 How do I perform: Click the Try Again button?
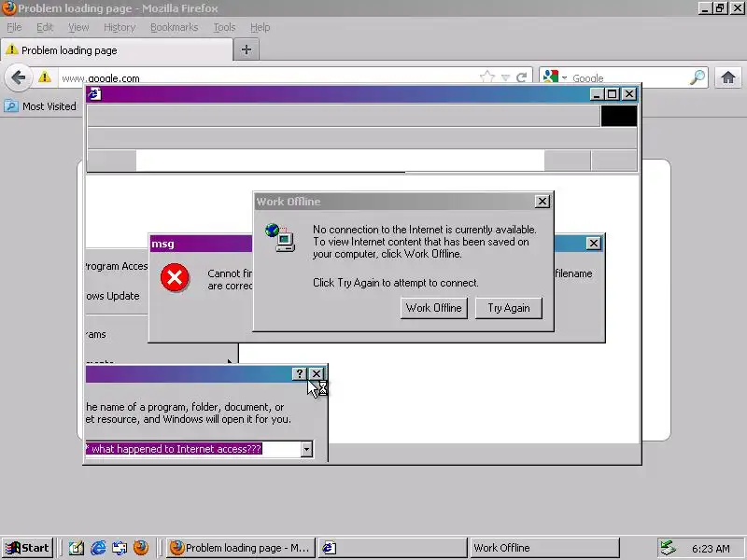[508, 308]
